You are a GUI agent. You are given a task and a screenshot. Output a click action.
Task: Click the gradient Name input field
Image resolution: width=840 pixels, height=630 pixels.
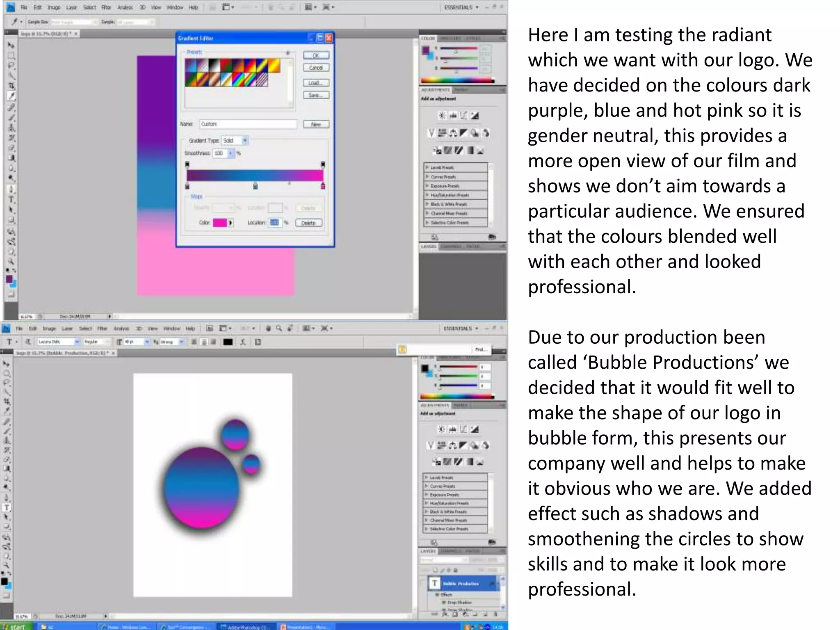[248, 124]
